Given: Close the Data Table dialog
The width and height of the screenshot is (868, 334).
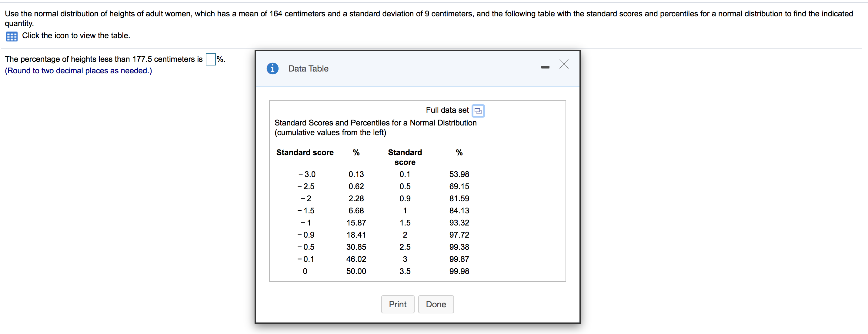Looking at the screenshot, I should 564,64.
